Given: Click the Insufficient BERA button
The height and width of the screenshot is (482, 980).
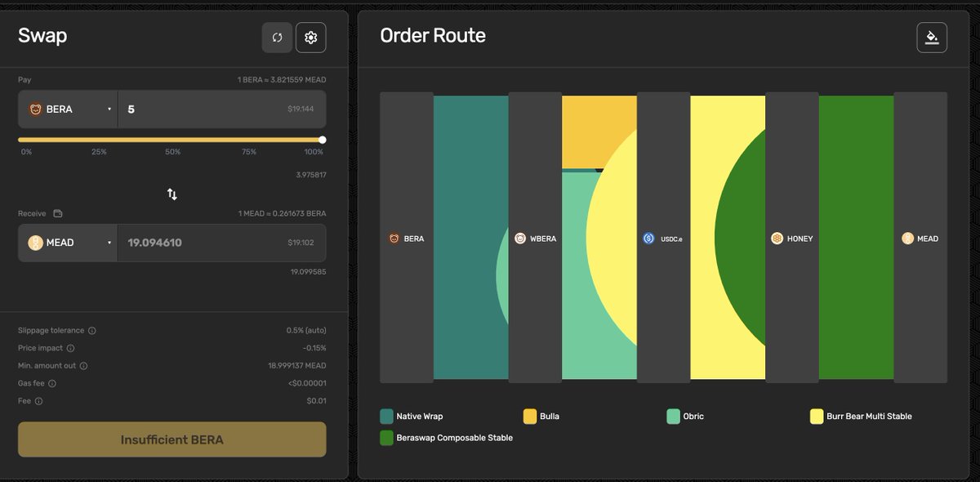Looking at the screenshot, I should click(172, 440).
